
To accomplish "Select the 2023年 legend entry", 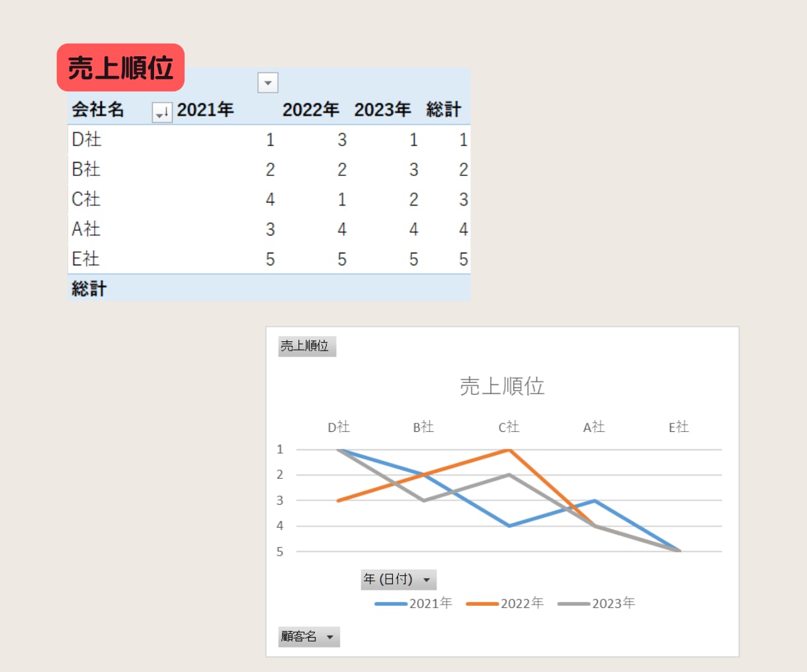I will point(596,603).
